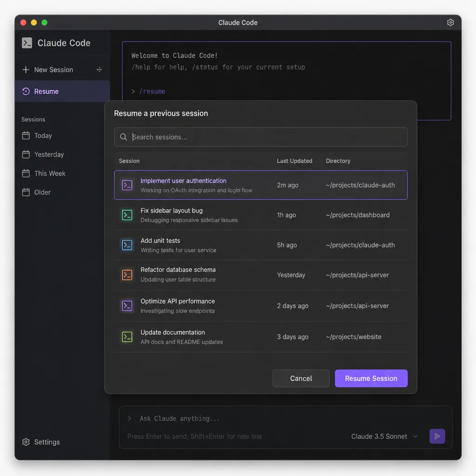Click green terminal icon for Fix sidebar layout bug
476x476 pixels.
[x=127, y=215]
